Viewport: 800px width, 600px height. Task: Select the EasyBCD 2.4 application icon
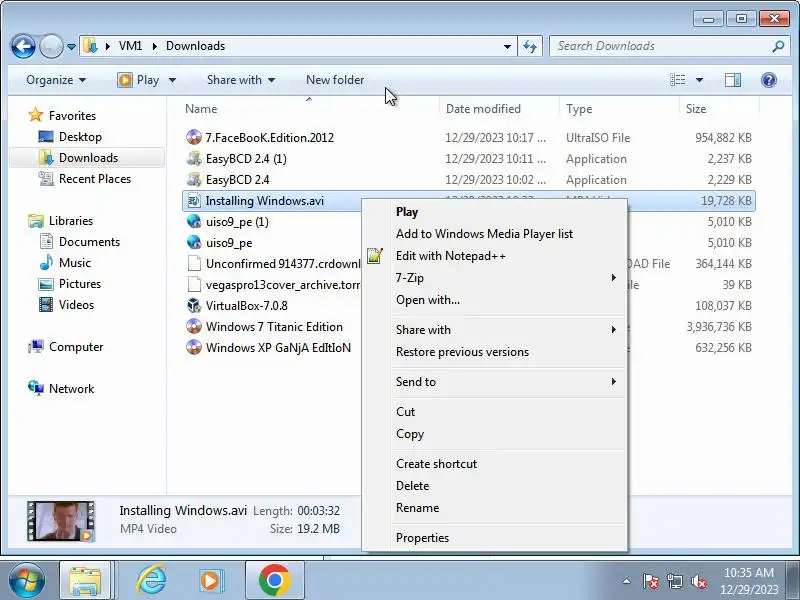click(194, 180)
